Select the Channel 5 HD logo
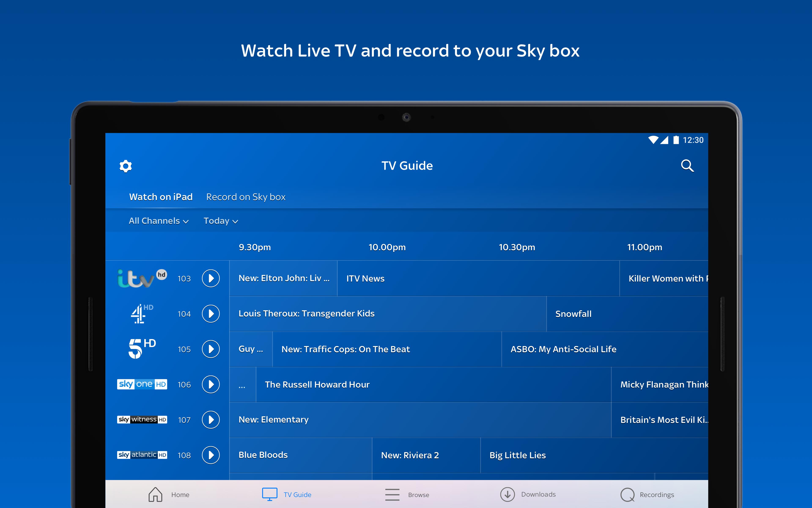This screenshot has width=812, height=508. 142,349
